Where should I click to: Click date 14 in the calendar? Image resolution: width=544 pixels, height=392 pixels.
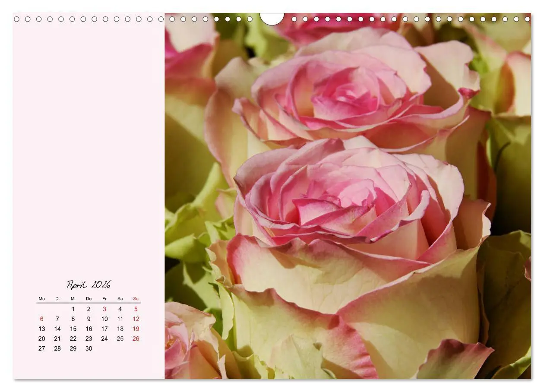[x=57, y=329]
